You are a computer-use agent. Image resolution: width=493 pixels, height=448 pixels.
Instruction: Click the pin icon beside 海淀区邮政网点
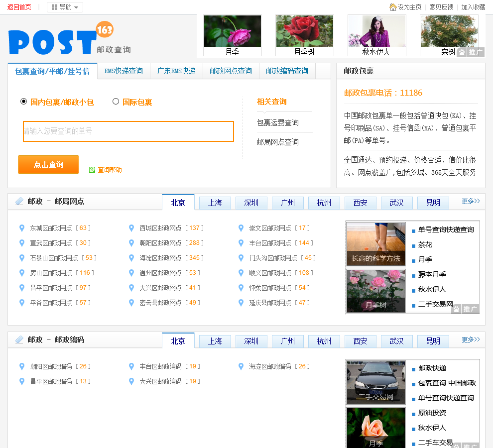(x=131, y=258)
